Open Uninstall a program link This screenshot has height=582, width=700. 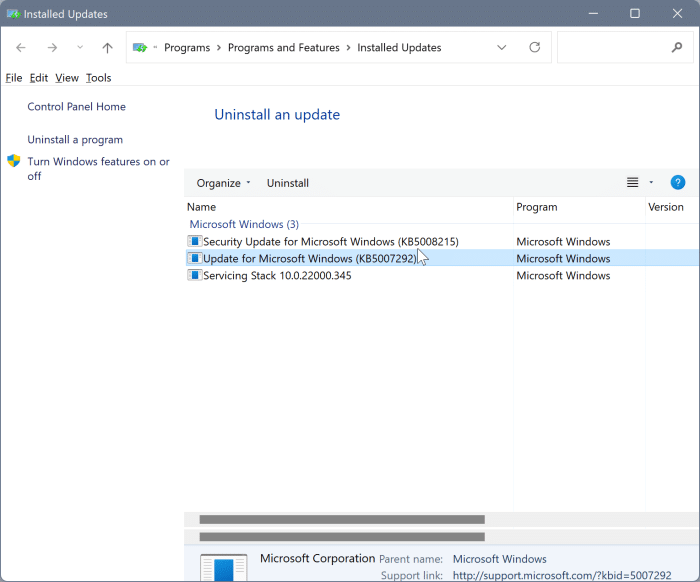coord(75,140)
